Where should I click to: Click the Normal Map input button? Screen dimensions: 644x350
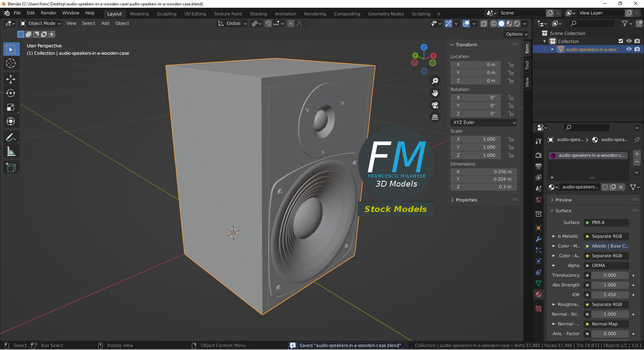coord(606,324)
